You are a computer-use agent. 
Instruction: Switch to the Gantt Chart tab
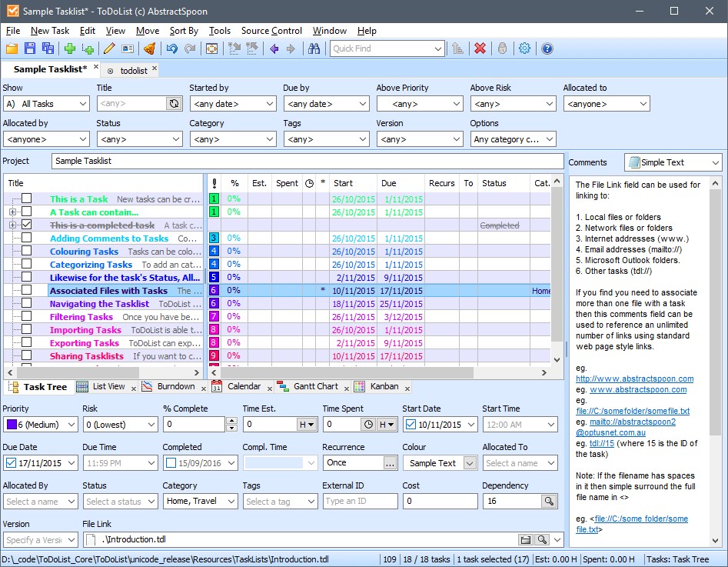click(x=315, y=386)
